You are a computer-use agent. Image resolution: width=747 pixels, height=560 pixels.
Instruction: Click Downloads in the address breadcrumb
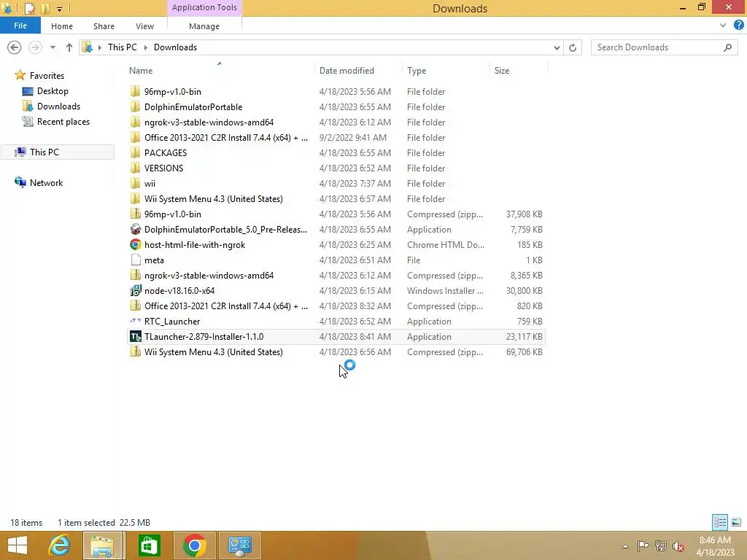point(175,47)
